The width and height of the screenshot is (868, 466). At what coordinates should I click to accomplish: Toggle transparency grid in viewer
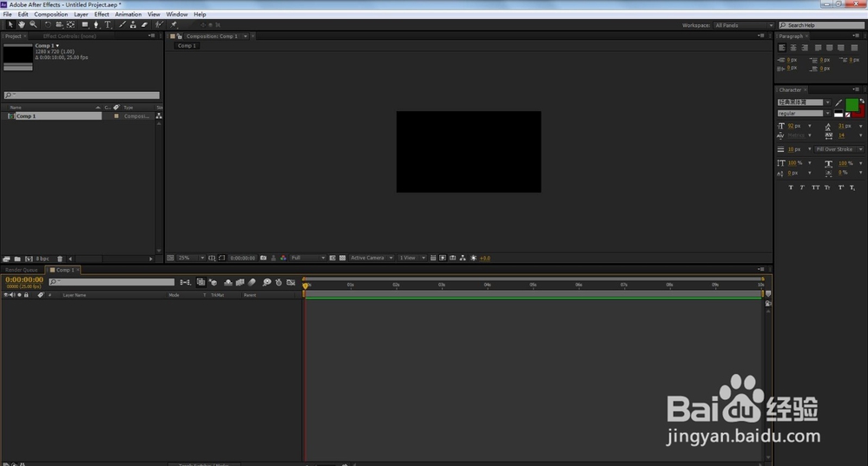[x=343, y=258]
